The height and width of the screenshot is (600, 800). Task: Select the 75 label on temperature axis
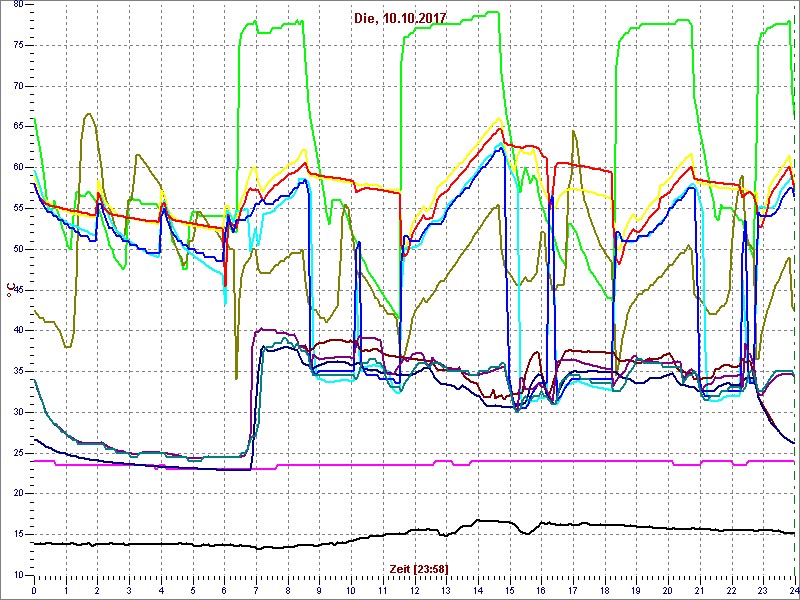pos(18,45)
